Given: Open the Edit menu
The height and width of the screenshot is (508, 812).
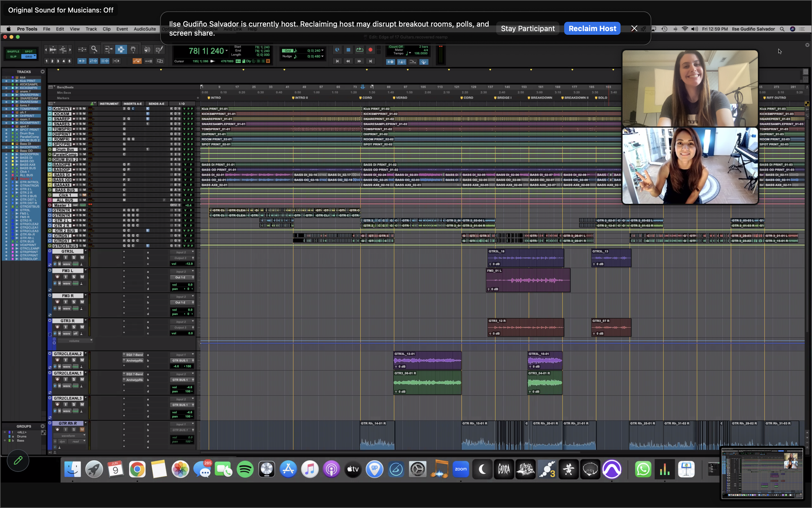Looking at the screenshot, I should tap(60, 29).
